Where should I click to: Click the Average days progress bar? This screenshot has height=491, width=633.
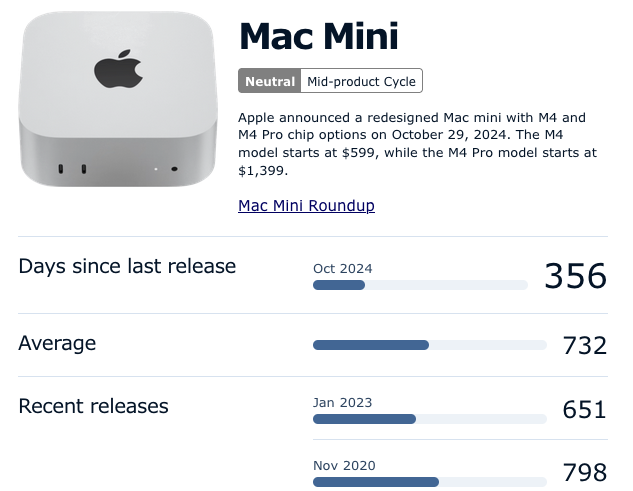coord(429,345)
